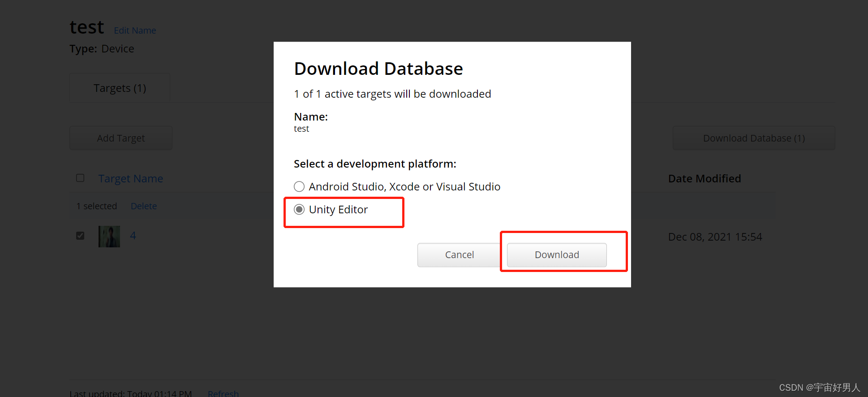The width and height of the screenshot is (868, 397).
Task: Choose Android Studio, Xcode or Visual Studio option
Action: [299, 186]
